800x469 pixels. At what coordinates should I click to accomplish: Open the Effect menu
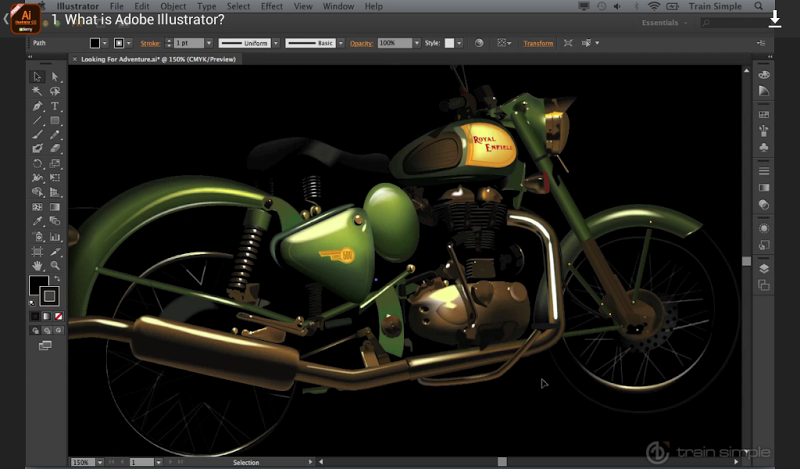[272, 6]
